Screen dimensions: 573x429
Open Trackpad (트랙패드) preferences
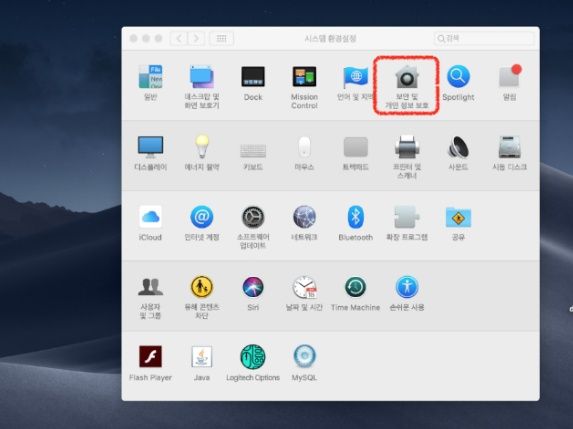(356, 147)
